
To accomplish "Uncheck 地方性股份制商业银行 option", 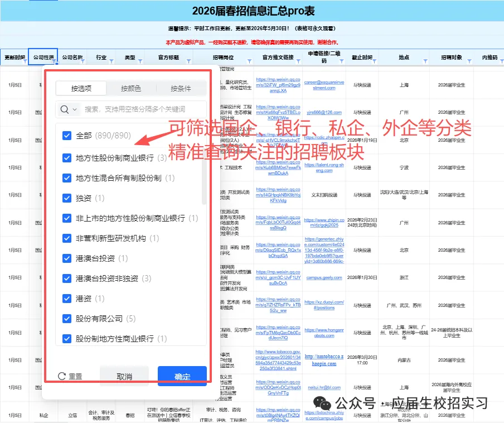I will point(67,158).
